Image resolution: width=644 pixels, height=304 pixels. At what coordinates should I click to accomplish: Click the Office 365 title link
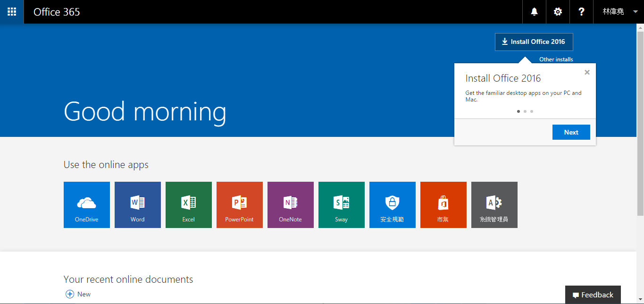57,12
